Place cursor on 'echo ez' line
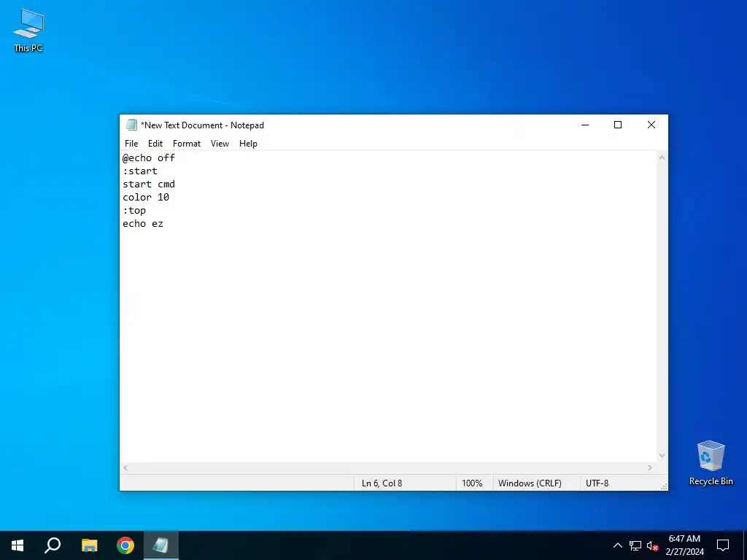The image size is (747, 560). tap(143, 223)
